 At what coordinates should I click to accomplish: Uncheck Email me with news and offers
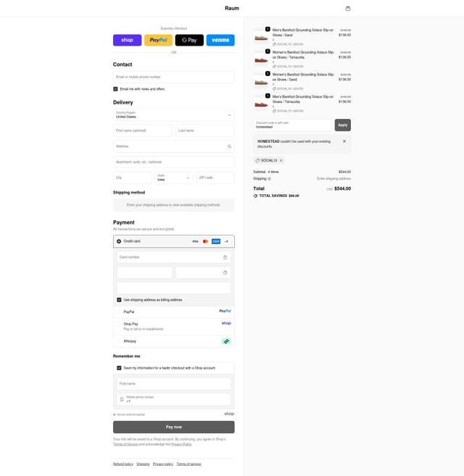click(115, 89)
